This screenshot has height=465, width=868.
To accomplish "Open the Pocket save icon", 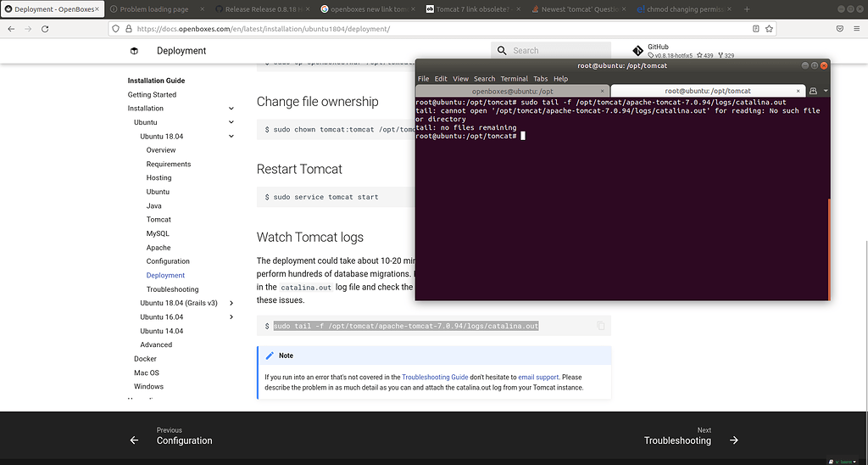I will 840,29.
